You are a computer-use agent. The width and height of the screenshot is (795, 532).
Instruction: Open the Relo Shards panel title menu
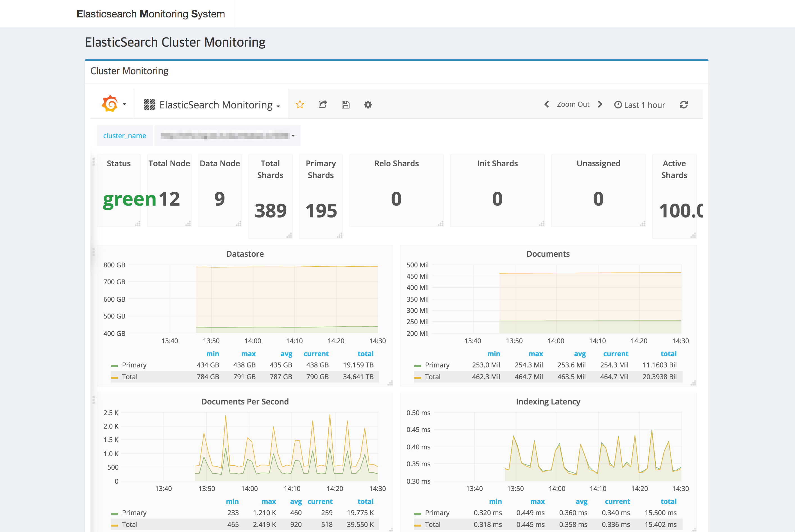point(397,163)
